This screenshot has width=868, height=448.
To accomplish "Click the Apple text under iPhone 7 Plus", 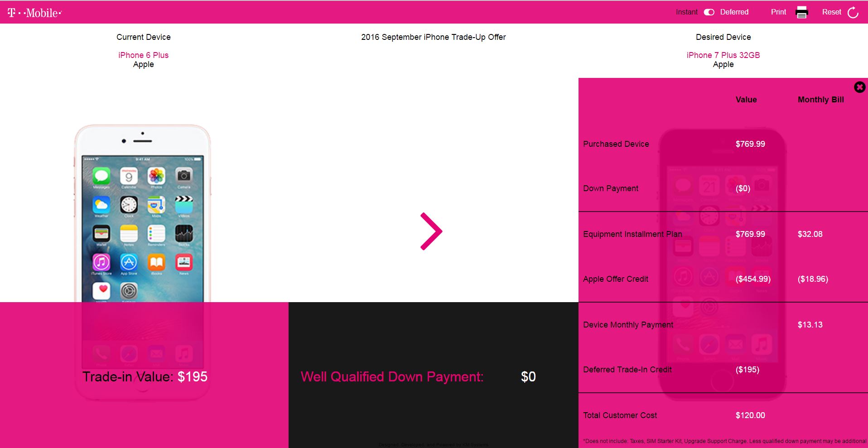I will pos(723,64).
